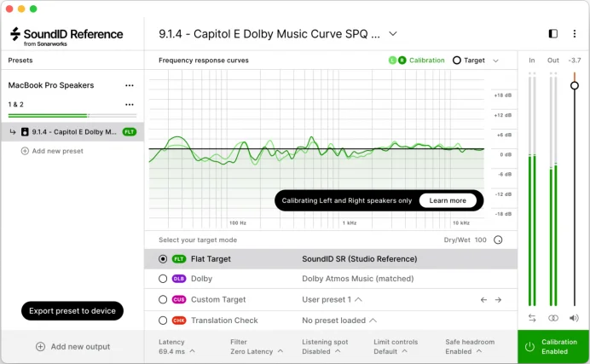Click the FLT badge on sidebar preset
The image size is (590, 364).
129,132
